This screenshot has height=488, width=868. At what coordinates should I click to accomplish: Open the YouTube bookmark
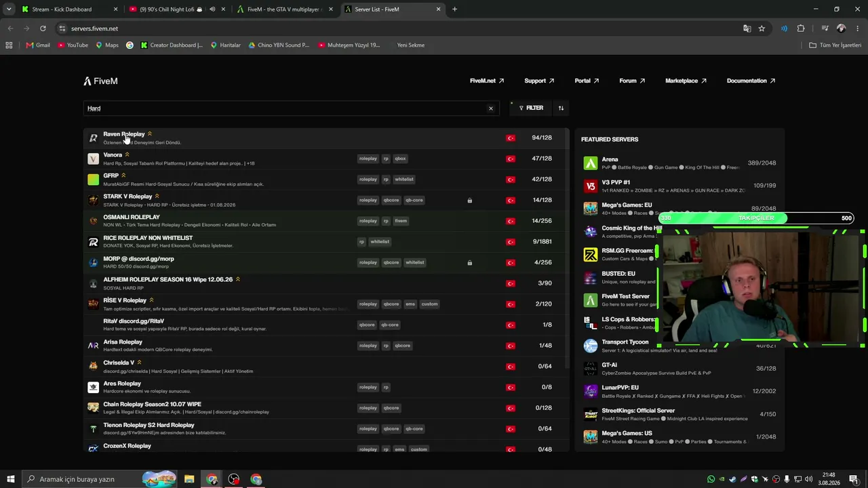[x=73, y=45]
